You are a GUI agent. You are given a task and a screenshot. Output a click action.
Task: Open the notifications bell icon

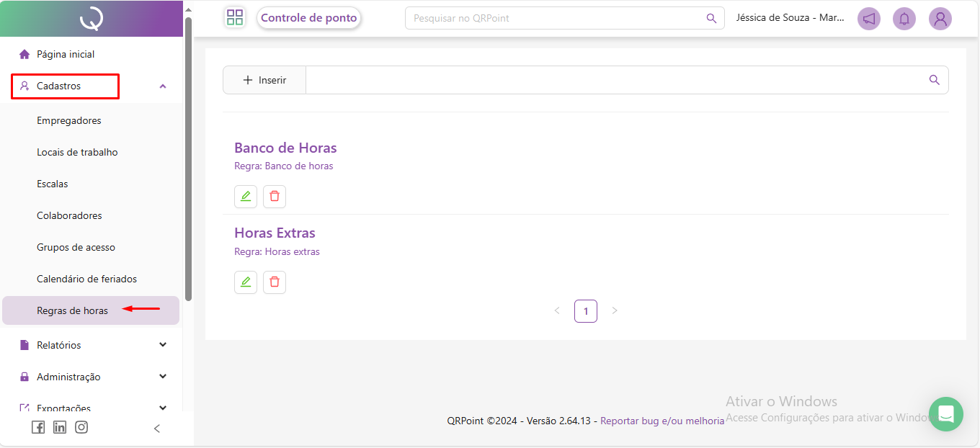(904, 19)
